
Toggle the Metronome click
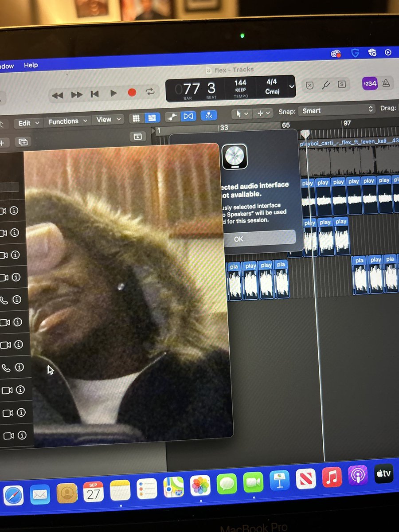coord(386,82)
